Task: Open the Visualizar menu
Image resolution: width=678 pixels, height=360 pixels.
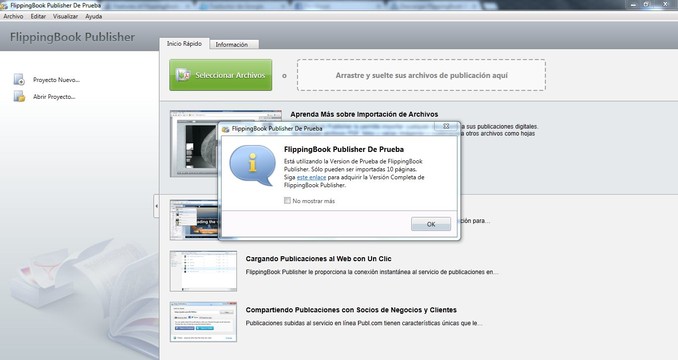Action: [x=65, y=16]
